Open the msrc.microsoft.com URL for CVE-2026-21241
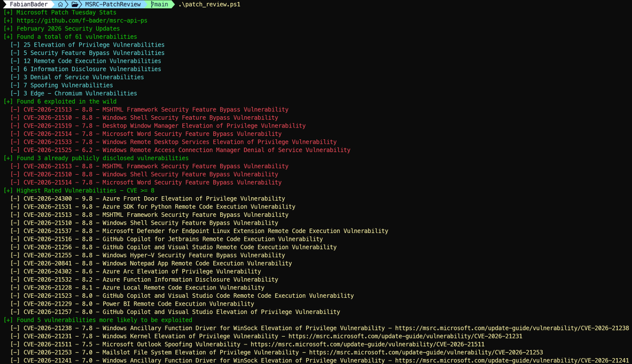This screenshot has height=364, width=632. (512, 360)
